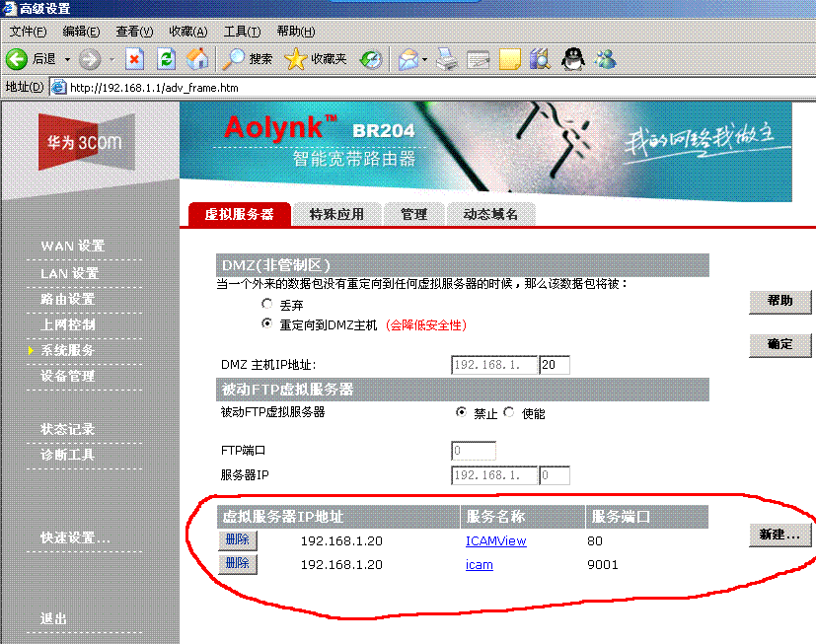Launch QQ with the penguin icon

(x=573, y=59)
